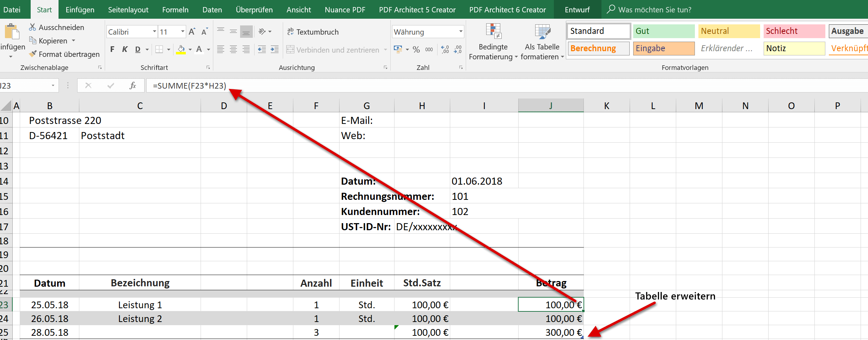The height and width of the screenshot is (340, 868).
Task: Expand the Kopieren dropdown arrow
Action: 73,41
